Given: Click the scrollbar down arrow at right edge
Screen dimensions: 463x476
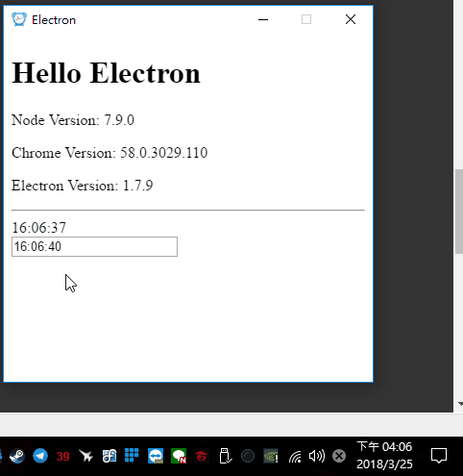Looking at the screenshot, I should (460, 404).
